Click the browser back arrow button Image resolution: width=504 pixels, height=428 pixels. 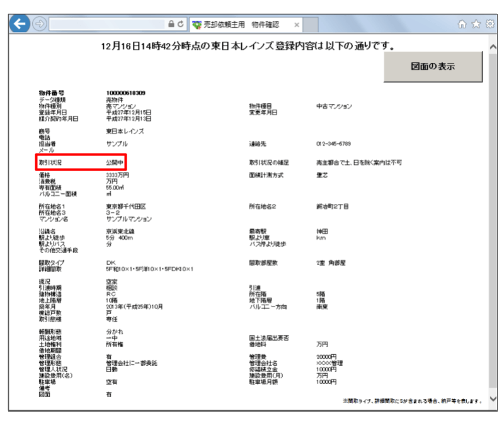pos(22,25)
